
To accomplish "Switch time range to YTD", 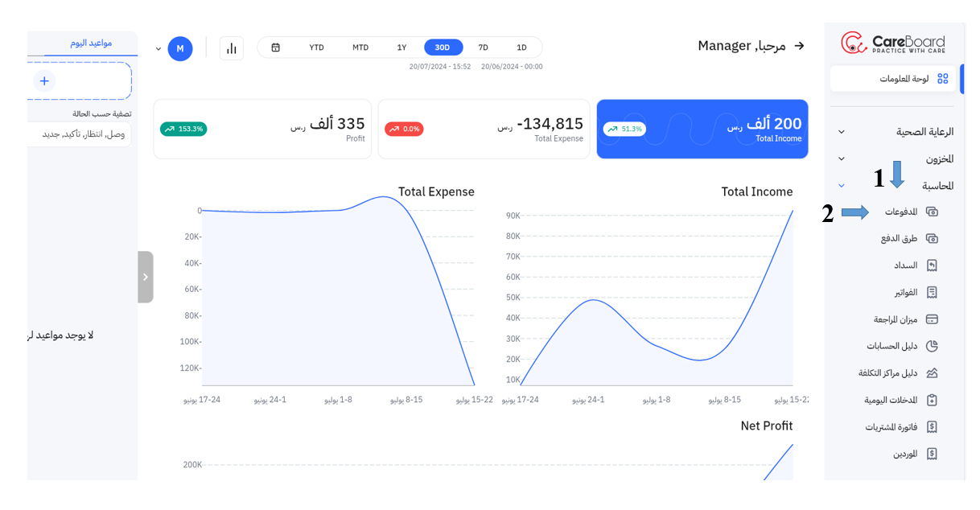I will pyautogui.click(x=316, y=47).
